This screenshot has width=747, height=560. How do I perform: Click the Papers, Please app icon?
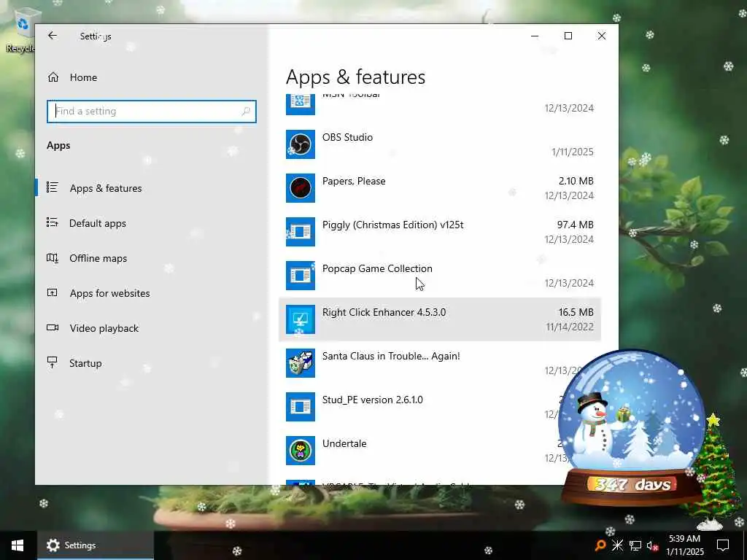tap(300, 188)
